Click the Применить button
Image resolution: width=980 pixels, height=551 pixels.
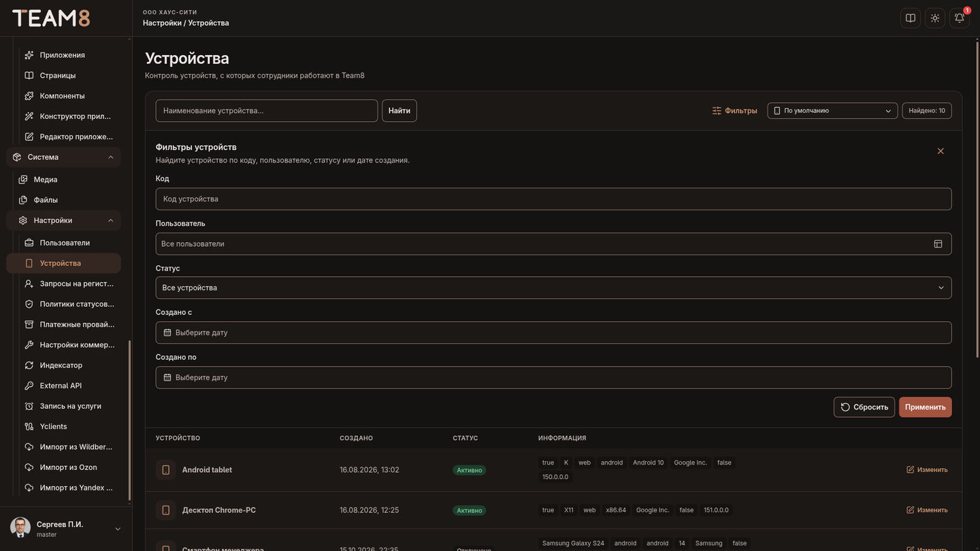[x=925, y=407]
